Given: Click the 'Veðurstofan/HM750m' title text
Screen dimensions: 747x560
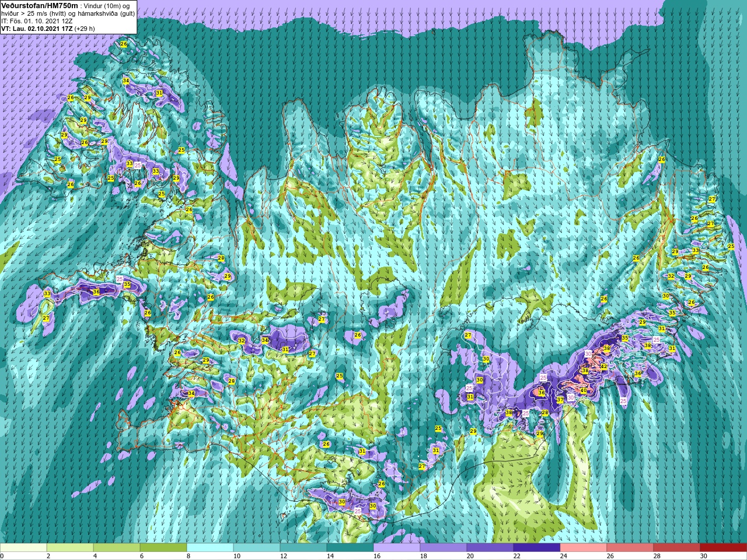Looking at the screenshot, I should pos(40,5).
